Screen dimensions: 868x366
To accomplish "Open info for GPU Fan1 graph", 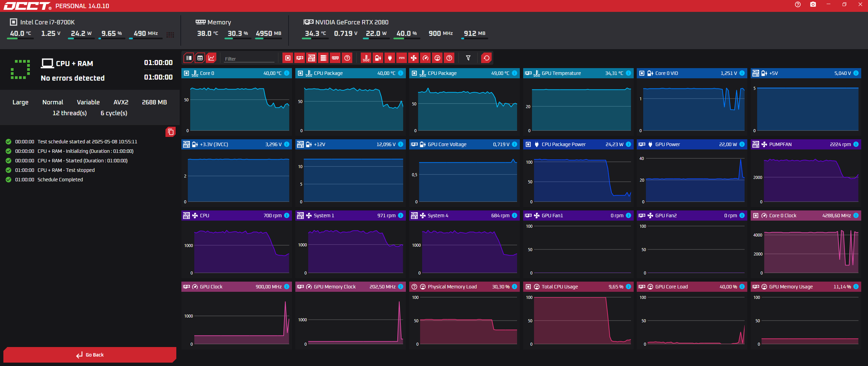I will 628,215.
